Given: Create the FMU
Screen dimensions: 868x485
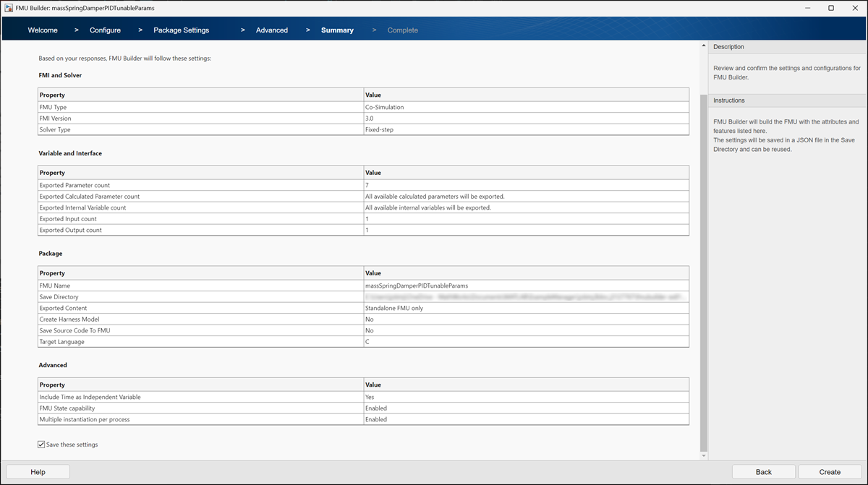Looking at the screenshot, I should (x=829, y=471).
